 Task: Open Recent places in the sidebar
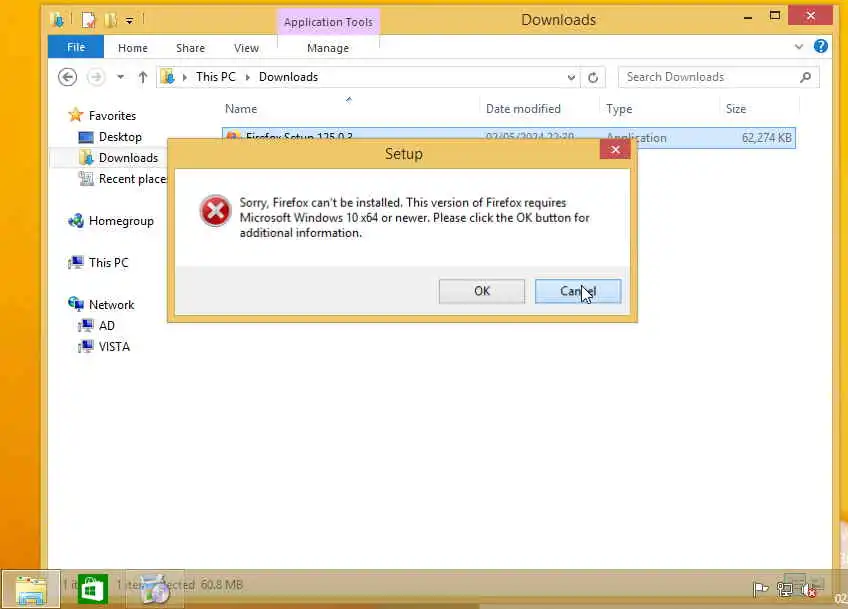pyautogui.click(x=132, y=179)
